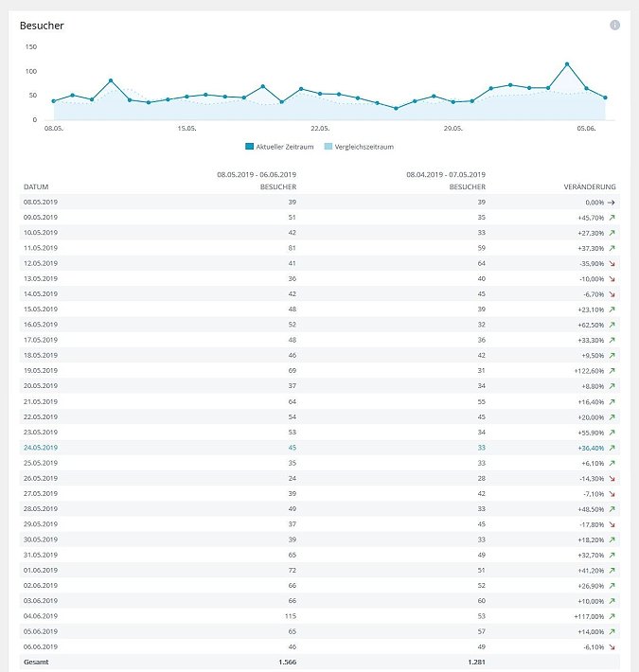Click the red down arrow for 12.05.2019
Image resolution: width=639 pixels, height=672 pixels.
pyautogui.click(x=612, y=264)
